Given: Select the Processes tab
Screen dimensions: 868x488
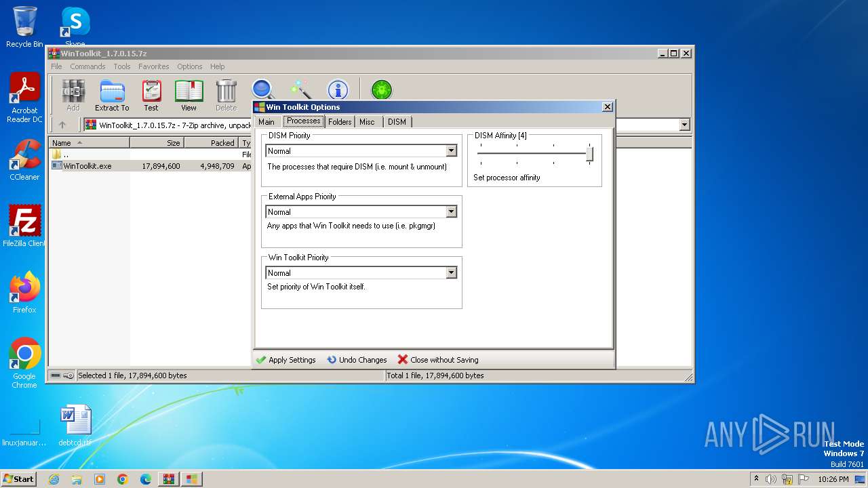Looking at the screenshot, I should [303, 121].
